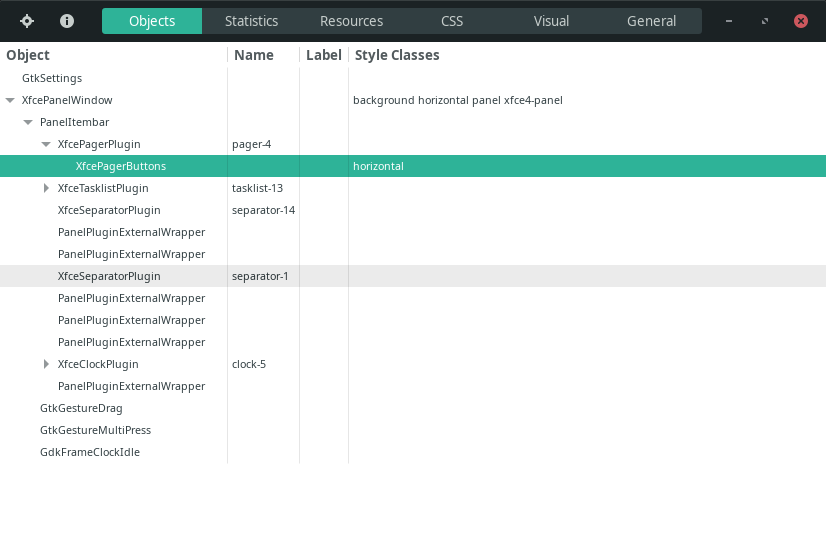
Task: Go to the Resources tab
Action: (351, 21)
